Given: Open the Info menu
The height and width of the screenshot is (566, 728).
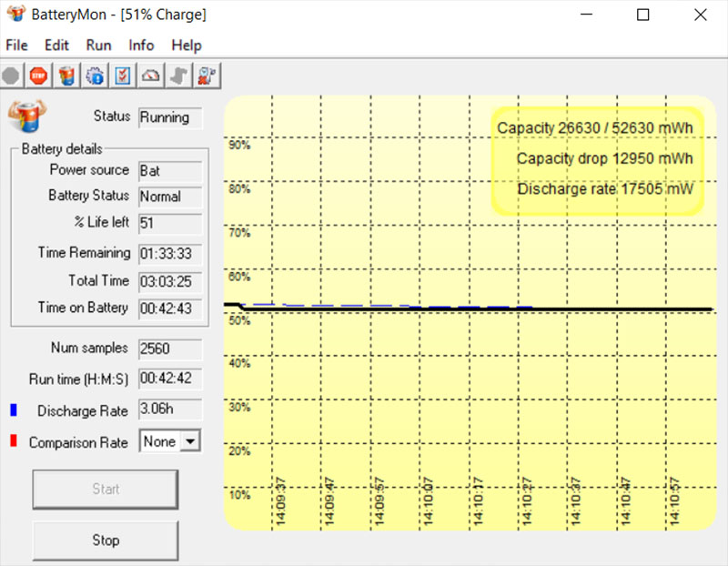Looking at the screenshot, I should coord(141,45).
